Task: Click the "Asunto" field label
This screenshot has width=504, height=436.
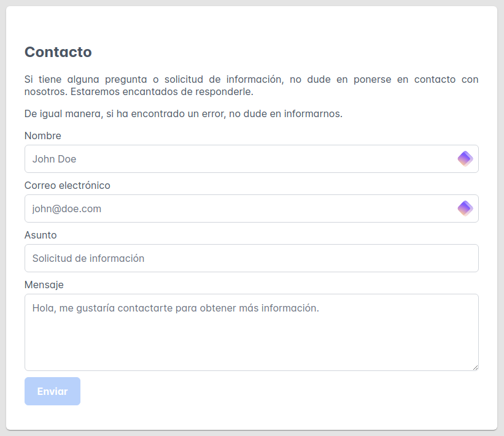Action: tap(41, 235)
